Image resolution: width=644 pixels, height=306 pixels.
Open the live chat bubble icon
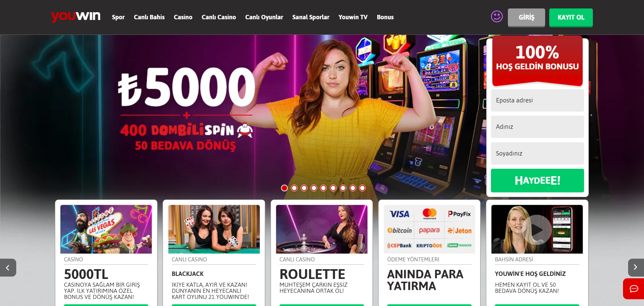pyautogui.click(x=634, y=289)
